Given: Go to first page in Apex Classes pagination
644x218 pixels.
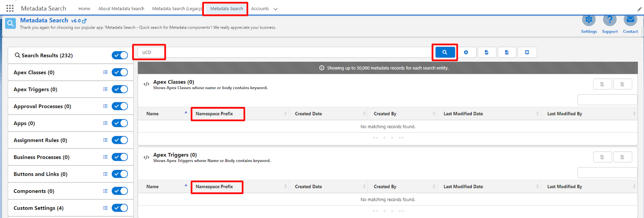Looking at the screenshot, I should (375, 138).
